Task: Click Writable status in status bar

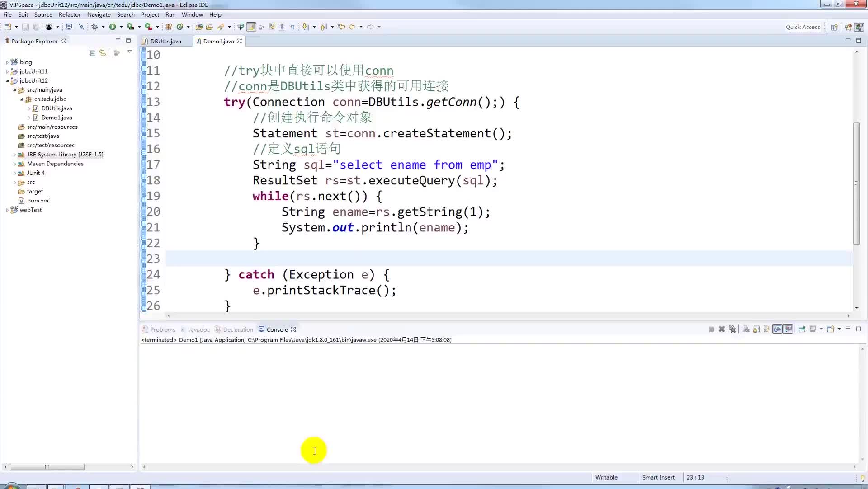Action: pyautogui.click(x=606, y=476)
